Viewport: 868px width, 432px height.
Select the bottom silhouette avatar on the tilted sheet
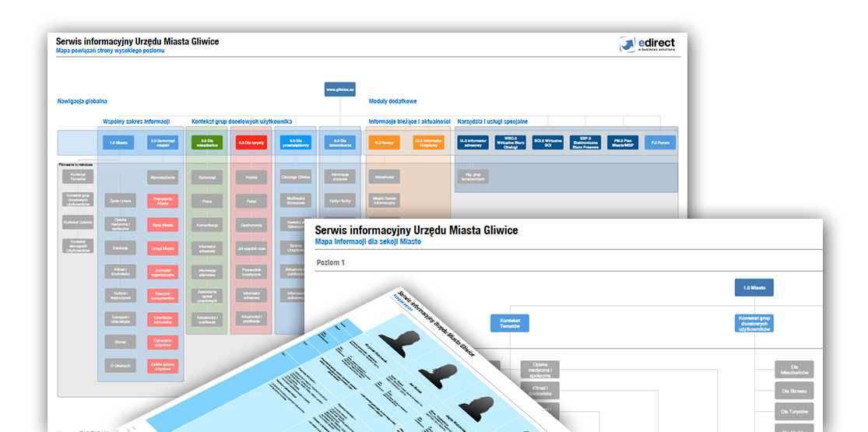pyautogui.click(x=476, y=408)
